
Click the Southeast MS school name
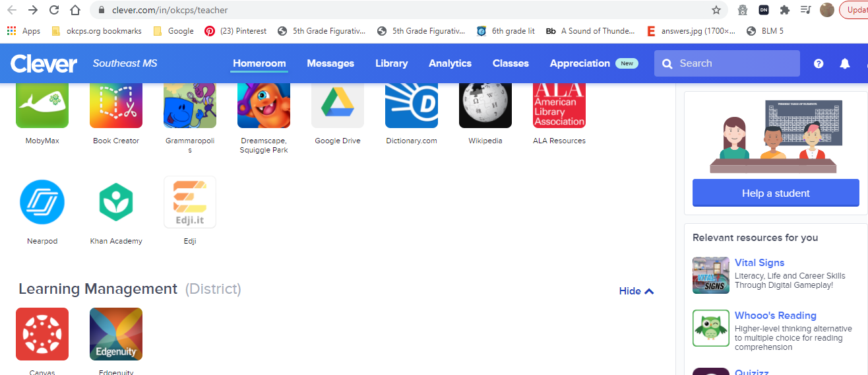pyautogui.click(x=125, y=63)
